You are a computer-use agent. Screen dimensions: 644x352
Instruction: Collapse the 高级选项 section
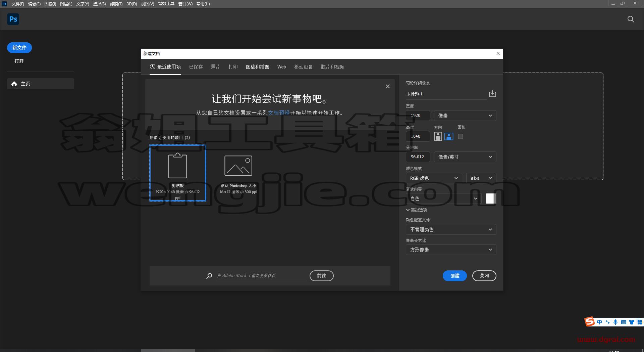[x=416, y=210]
